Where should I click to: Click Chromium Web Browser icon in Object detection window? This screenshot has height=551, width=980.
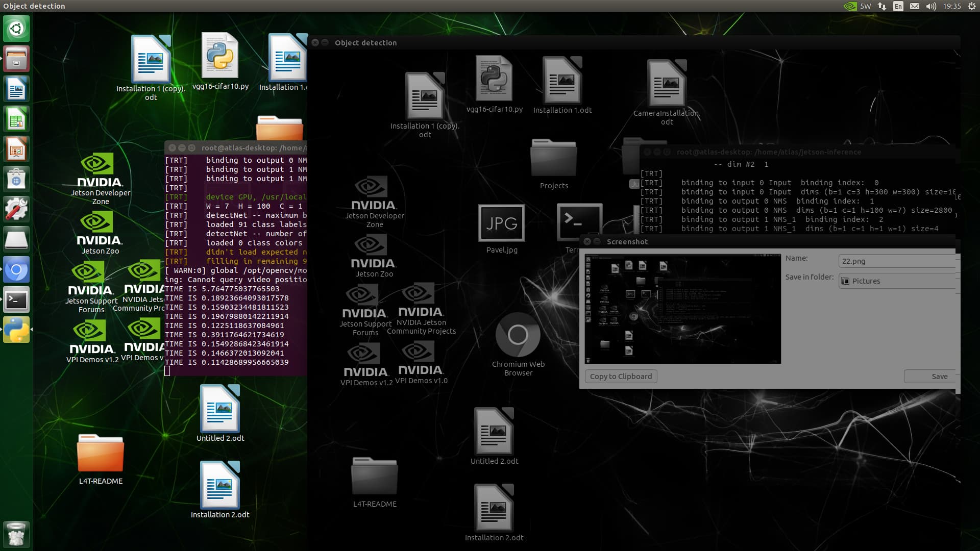[518, 344]
